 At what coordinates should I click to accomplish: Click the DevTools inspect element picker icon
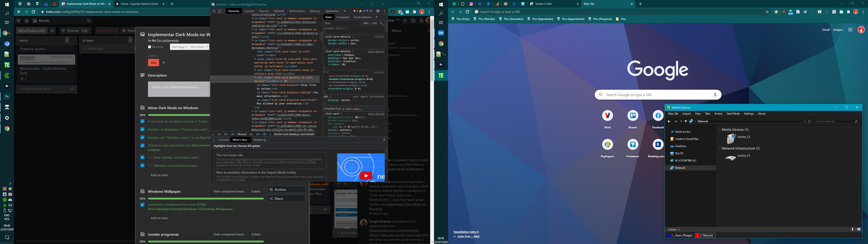(x=214, y=11)
